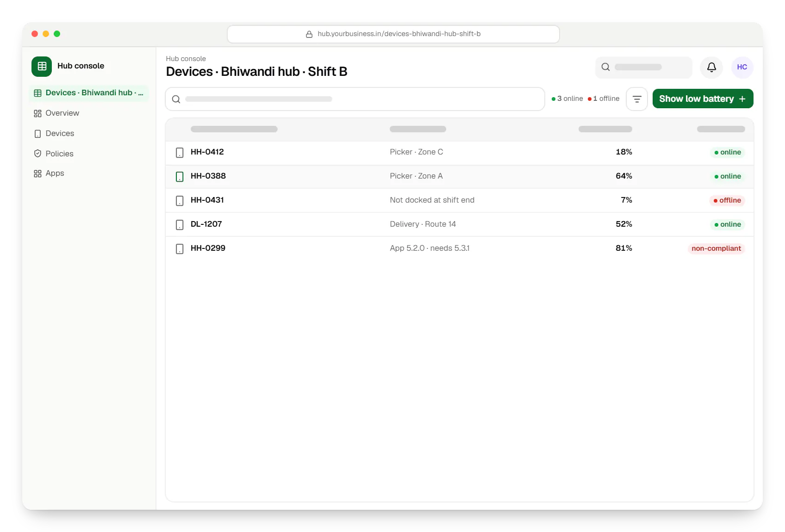The height and width of the screenshot is (532, 785).
Task: Open notifications bell
Action: point(711,68)
